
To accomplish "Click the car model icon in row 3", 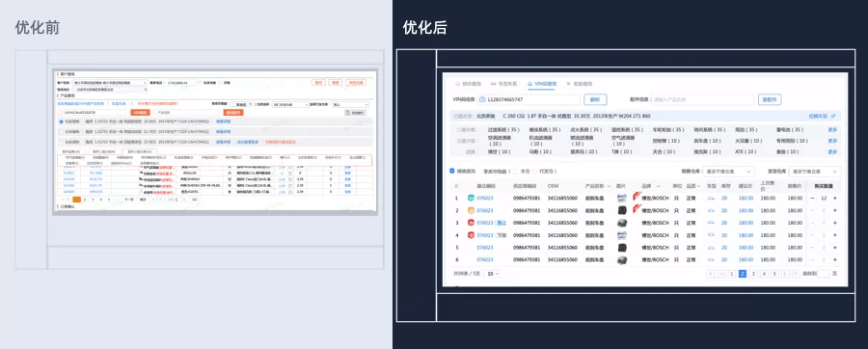I will 712,223.
